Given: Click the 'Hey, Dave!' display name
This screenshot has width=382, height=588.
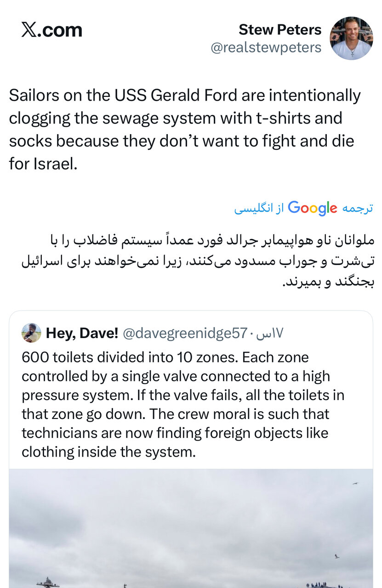Looking at the screenshot, I should point(82,333).
